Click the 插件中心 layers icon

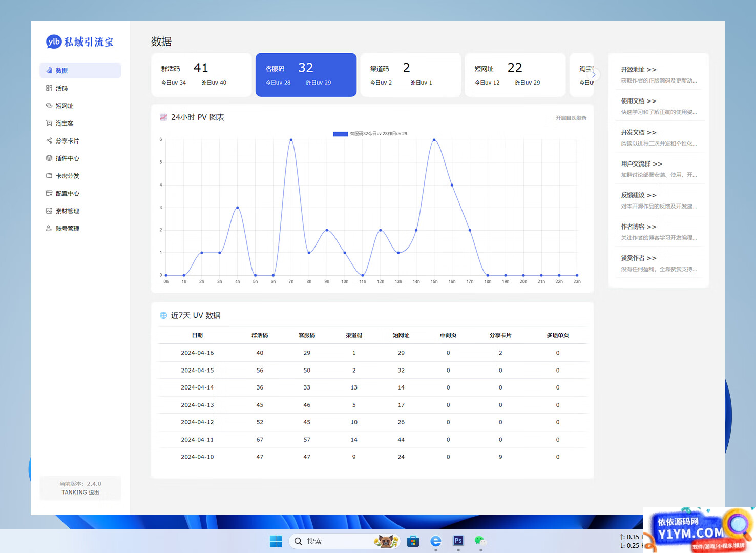pos(49,158)
